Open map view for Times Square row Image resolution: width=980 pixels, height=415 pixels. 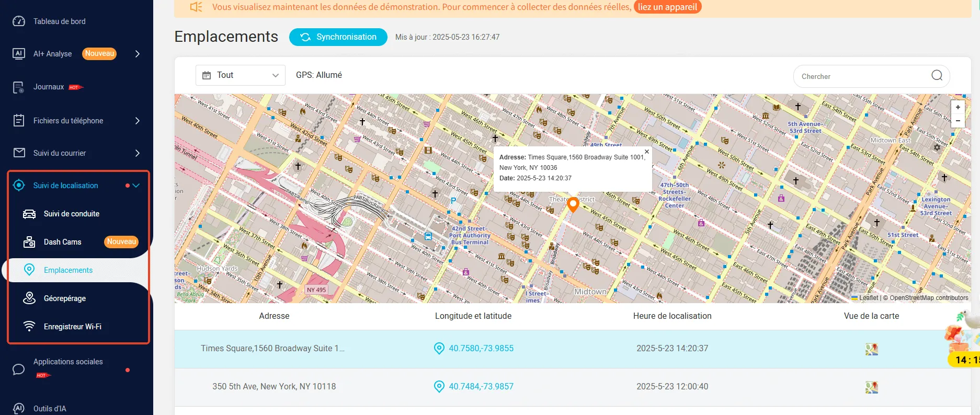click(871, 349)
